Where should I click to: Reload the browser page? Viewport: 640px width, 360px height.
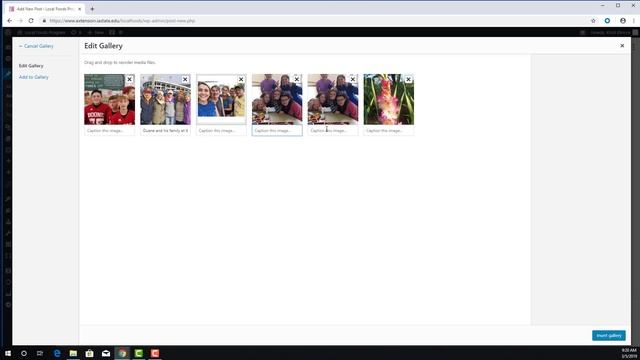tap(31, 20)
